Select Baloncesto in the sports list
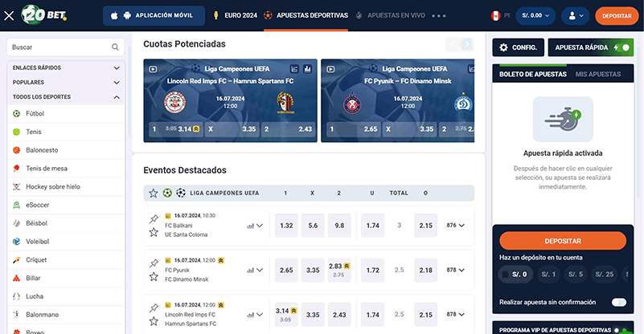Screen dimensions: 644x334 click(66, 150)
